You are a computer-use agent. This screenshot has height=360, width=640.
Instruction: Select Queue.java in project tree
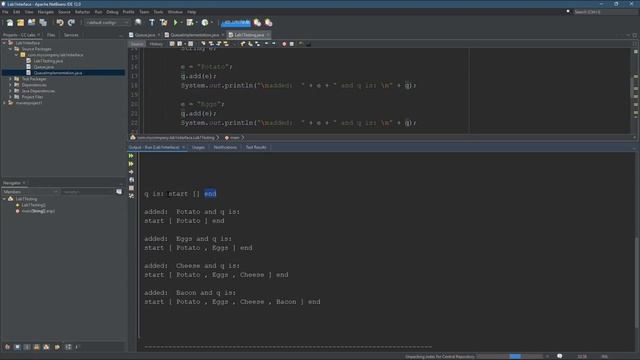point(43,67)
